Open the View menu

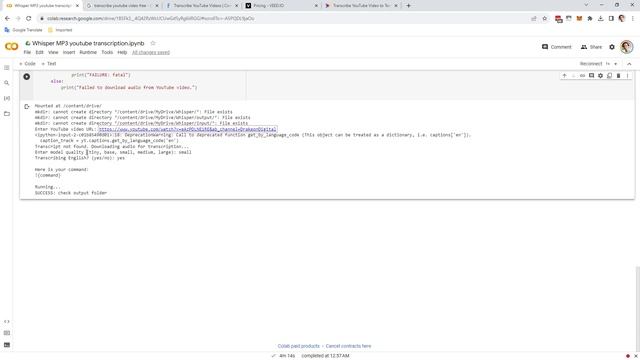[53, 52]
